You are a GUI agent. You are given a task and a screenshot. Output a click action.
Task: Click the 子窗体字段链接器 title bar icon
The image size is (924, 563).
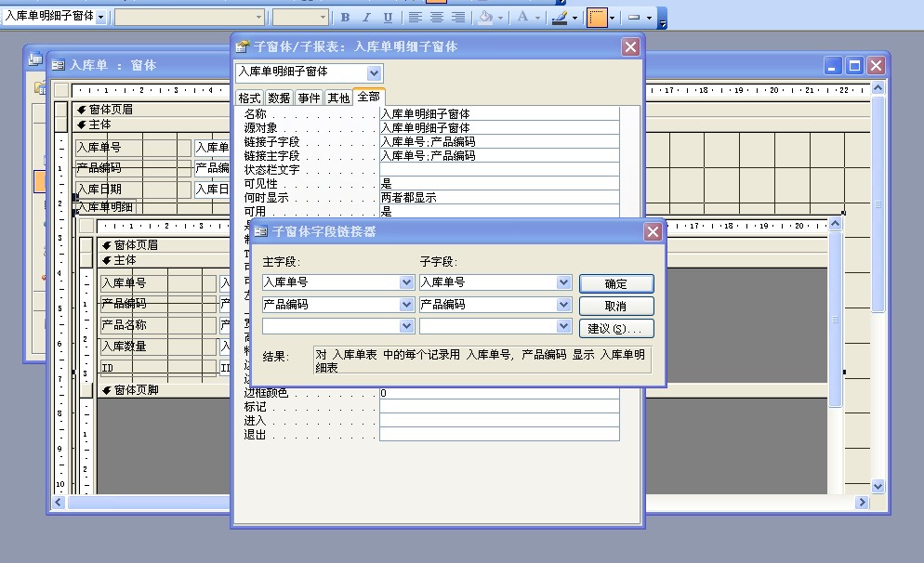pyautogui.click(x=261, y=231)
